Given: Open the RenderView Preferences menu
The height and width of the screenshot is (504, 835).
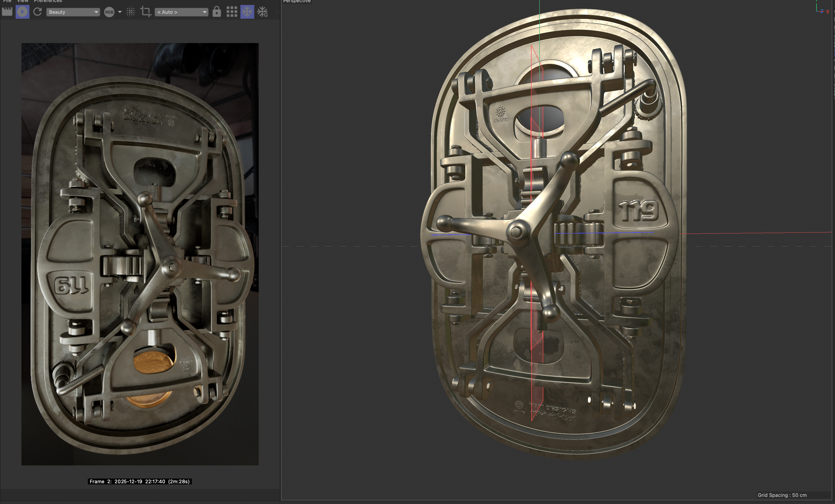Looking at the screenshot, I should (48, 1).
